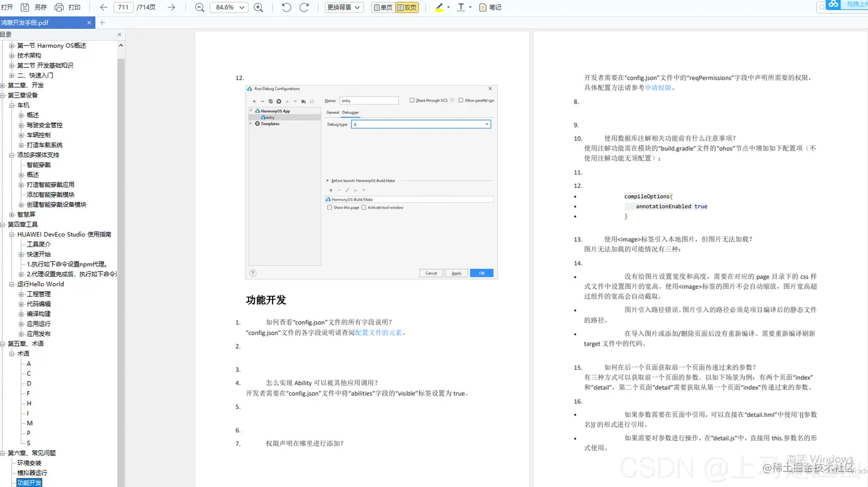Select highlighted 功能开发 outline entry

[x=29, y=482]
